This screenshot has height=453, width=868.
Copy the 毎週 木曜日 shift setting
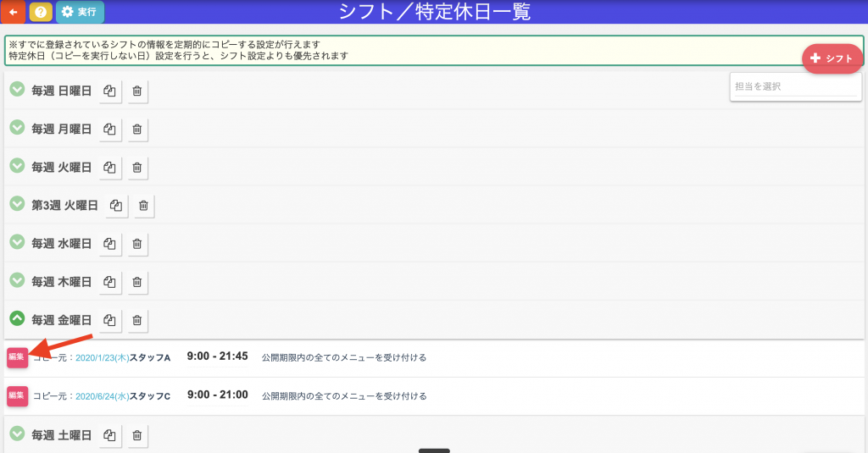coord(110,282)
